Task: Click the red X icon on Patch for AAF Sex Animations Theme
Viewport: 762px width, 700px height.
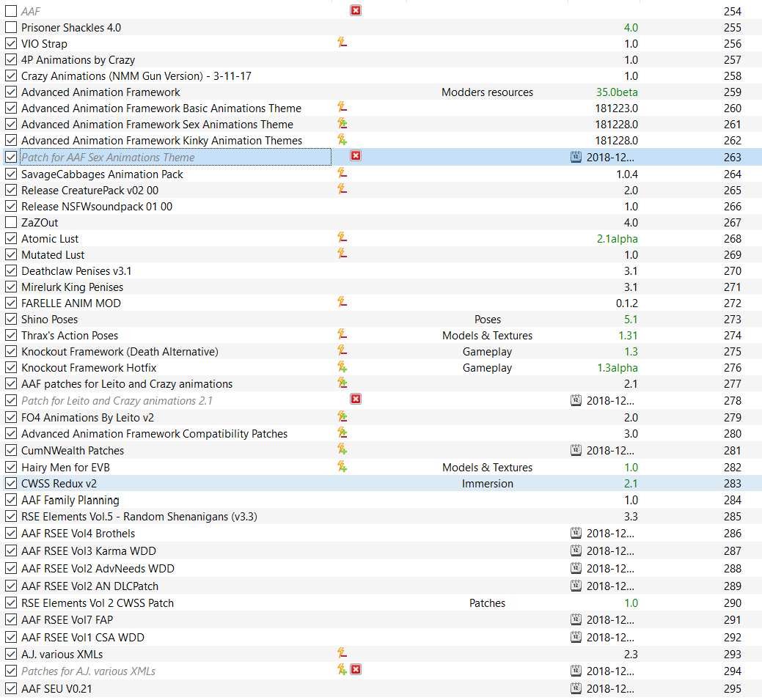Action: click(x=356, y=155)
